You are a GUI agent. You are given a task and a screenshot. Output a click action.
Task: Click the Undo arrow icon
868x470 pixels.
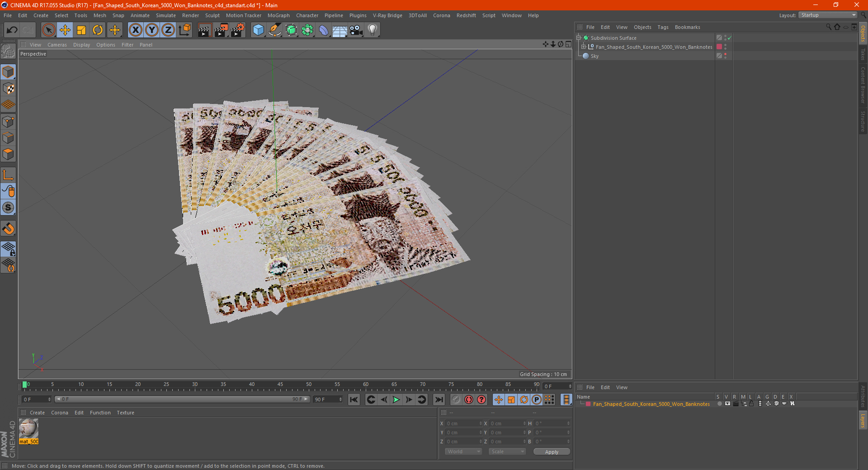[x=12, y=30]
